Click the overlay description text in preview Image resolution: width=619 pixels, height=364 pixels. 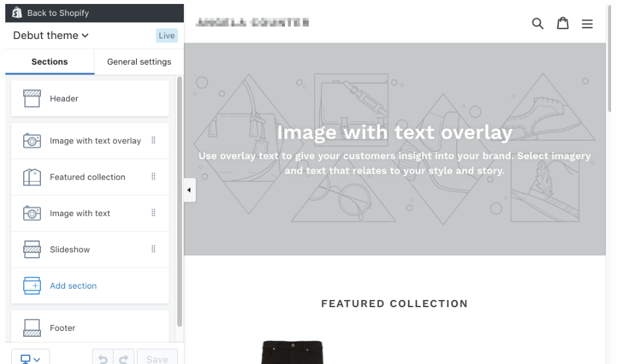pos(394,163)
